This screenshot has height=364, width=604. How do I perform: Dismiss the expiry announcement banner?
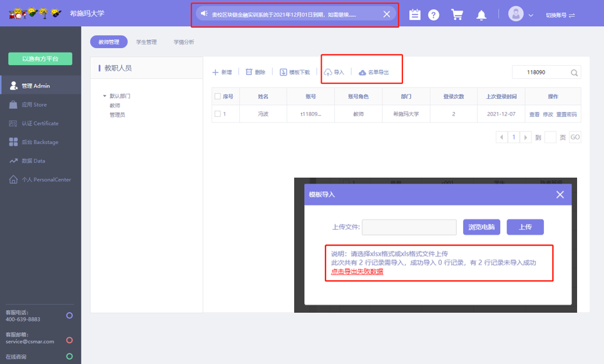point(387,14)
